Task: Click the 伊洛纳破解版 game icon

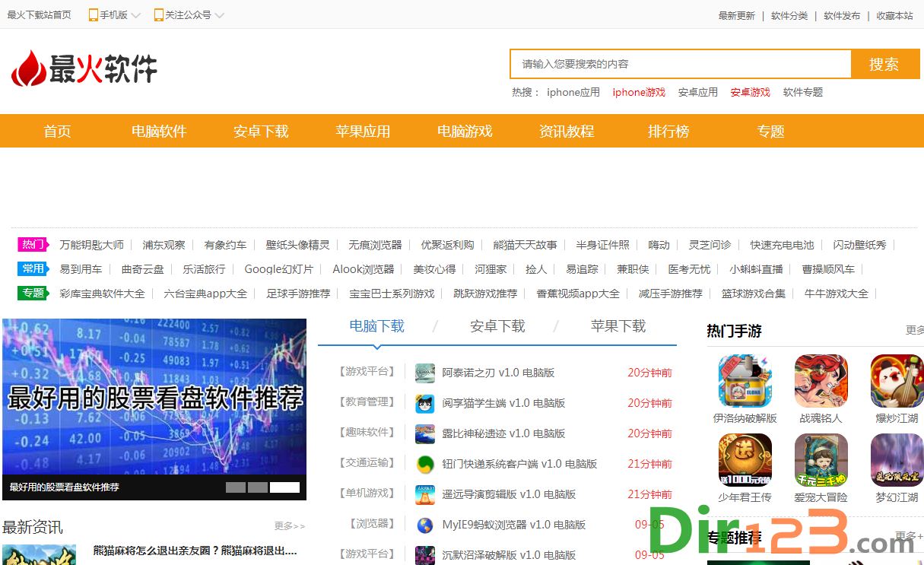Action: [745, 381]
